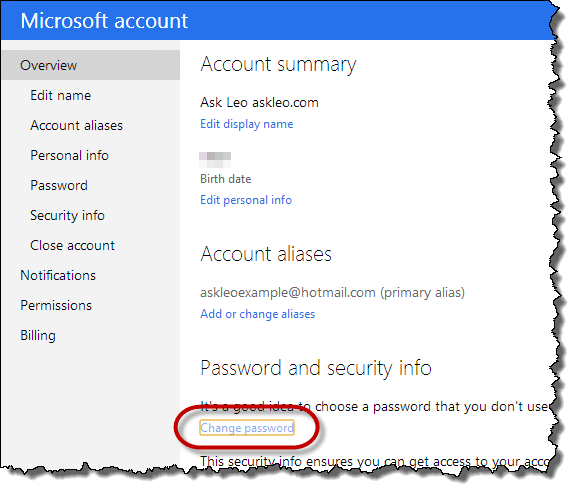Click the askleoexample@hotmail.com primary alias text
Screen dimensions: 580x494
(333, 292)
